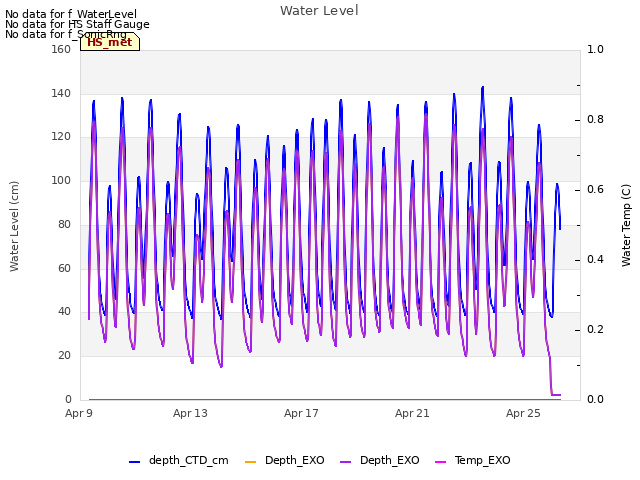Click the 0.2 tick on right axis
This screenshot has width=640, height=480.
595,329
